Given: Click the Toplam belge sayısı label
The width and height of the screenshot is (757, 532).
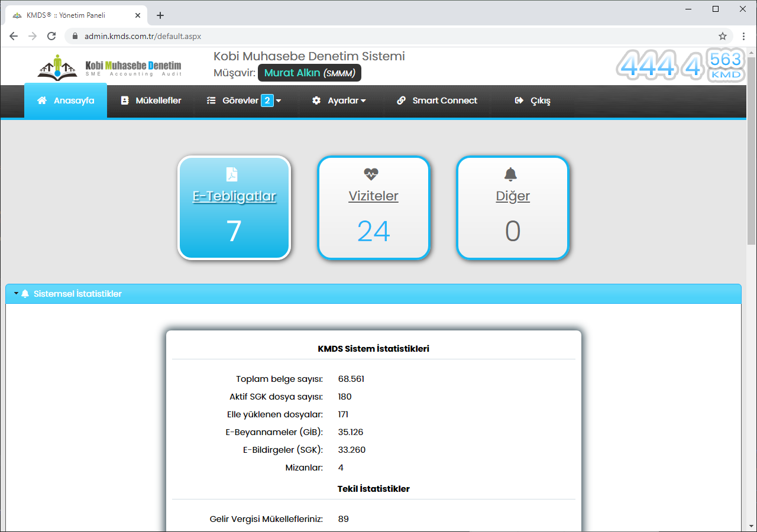Looking at the screenshot, I should 280,379.
